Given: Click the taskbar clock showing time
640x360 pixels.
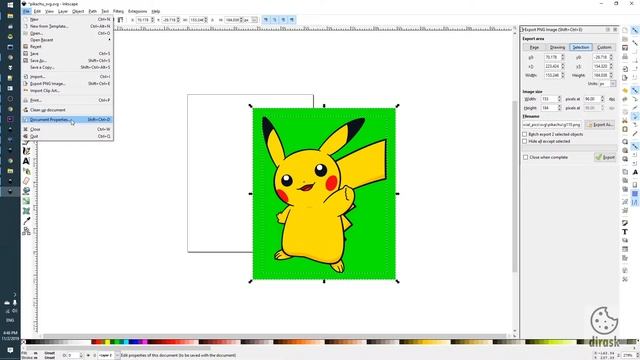Looking at the screenshot, I should click(x=10, y=336).
